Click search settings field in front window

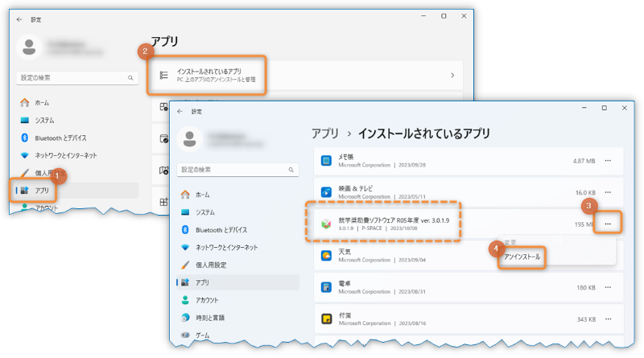pos(237,170)
